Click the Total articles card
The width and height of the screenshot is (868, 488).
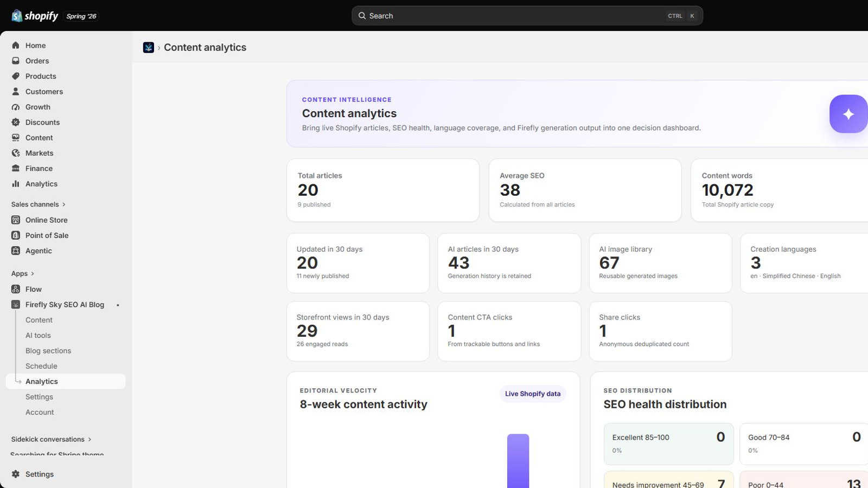coord(383,190)
